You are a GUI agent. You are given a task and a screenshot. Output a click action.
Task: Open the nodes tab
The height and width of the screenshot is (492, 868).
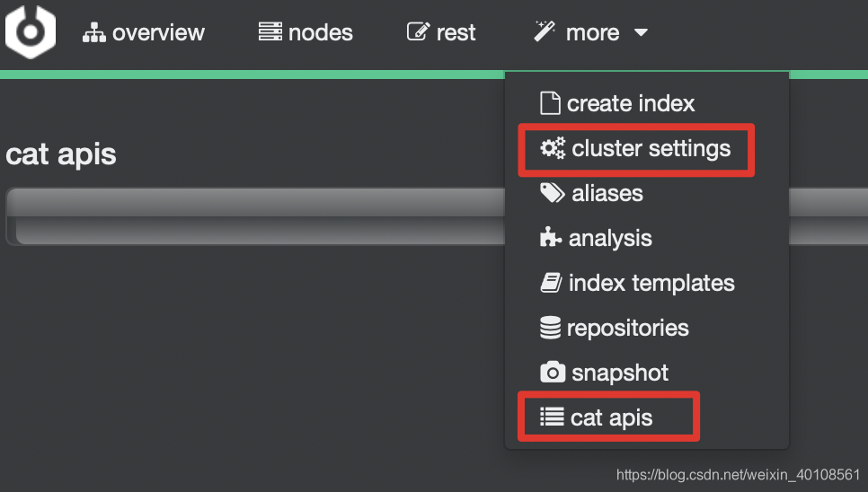pyautogui.click(x=306, y=32)
